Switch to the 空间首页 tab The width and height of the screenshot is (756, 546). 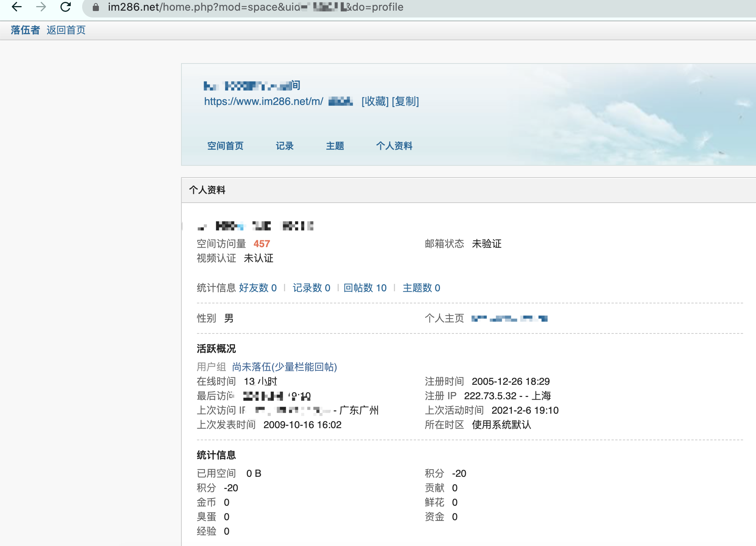pos(225,146)
